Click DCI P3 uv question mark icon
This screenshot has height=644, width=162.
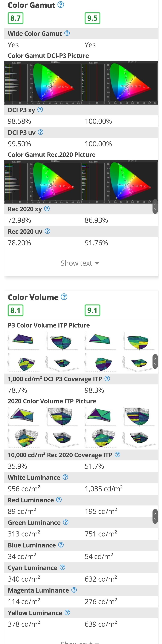40,132
